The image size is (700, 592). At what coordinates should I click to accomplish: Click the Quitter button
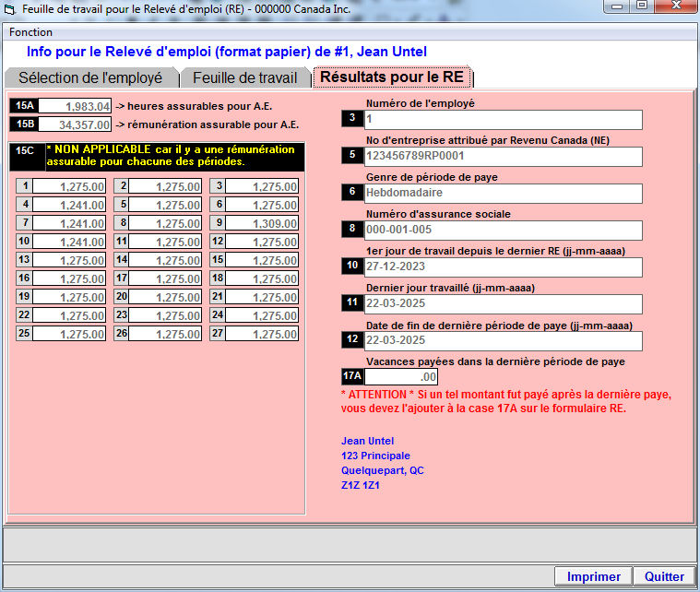coord(664,576)
